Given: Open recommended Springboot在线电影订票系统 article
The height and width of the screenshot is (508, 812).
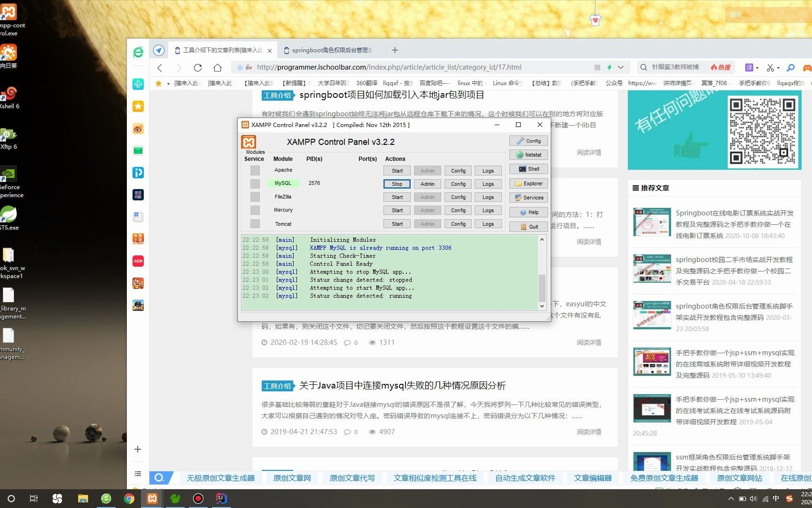Looking at the screenshot, I should pyautogui.click(x=734, y=224).
